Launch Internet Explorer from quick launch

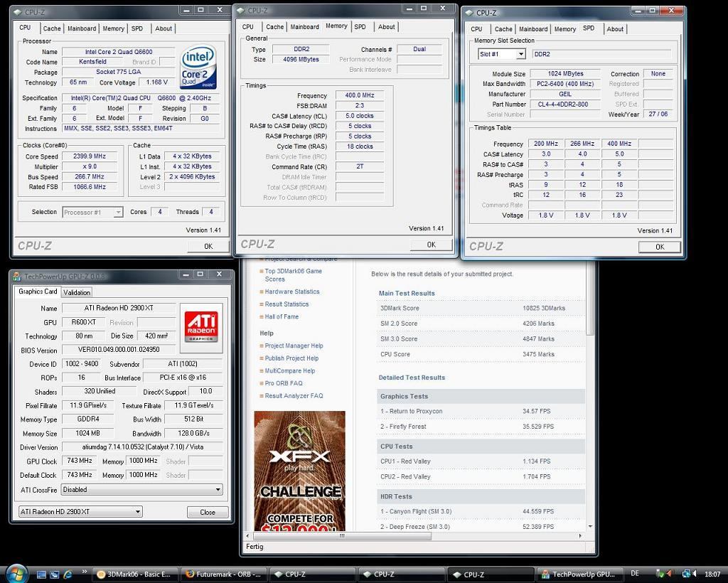68,574
